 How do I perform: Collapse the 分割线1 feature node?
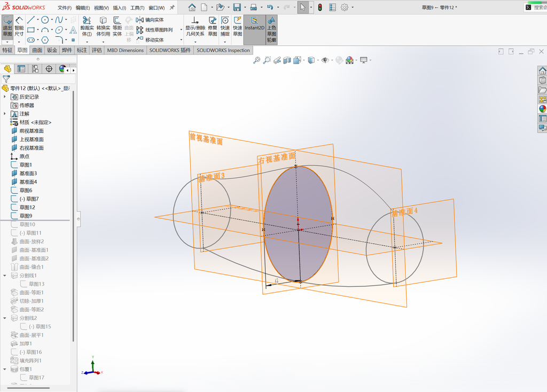pos(4,276)
